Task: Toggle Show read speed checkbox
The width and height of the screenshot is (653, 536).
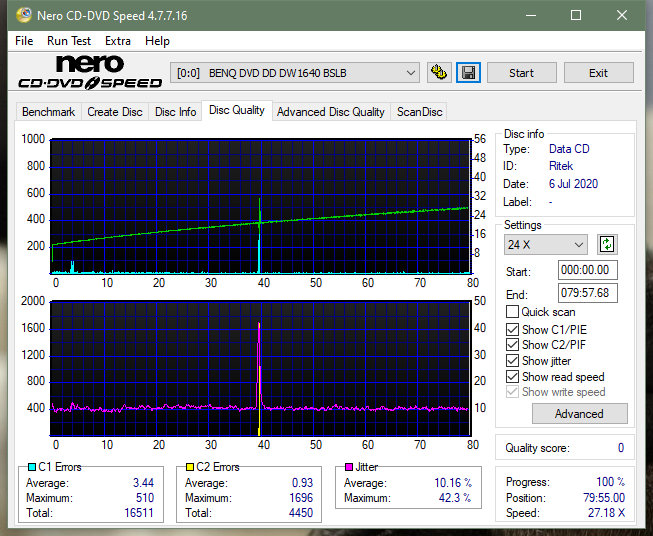Action: pyautogui.click(x=512, y=376)
